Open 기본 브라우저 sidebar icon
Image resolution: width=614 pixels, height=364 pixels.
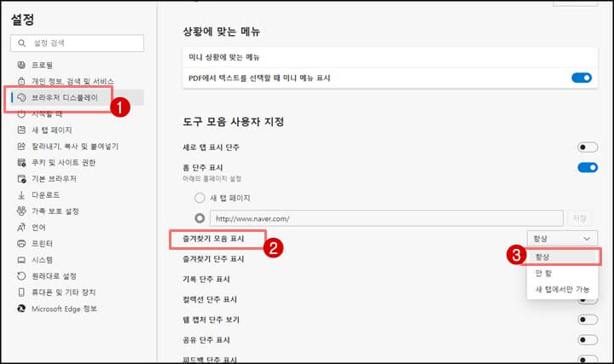point(21,179)
